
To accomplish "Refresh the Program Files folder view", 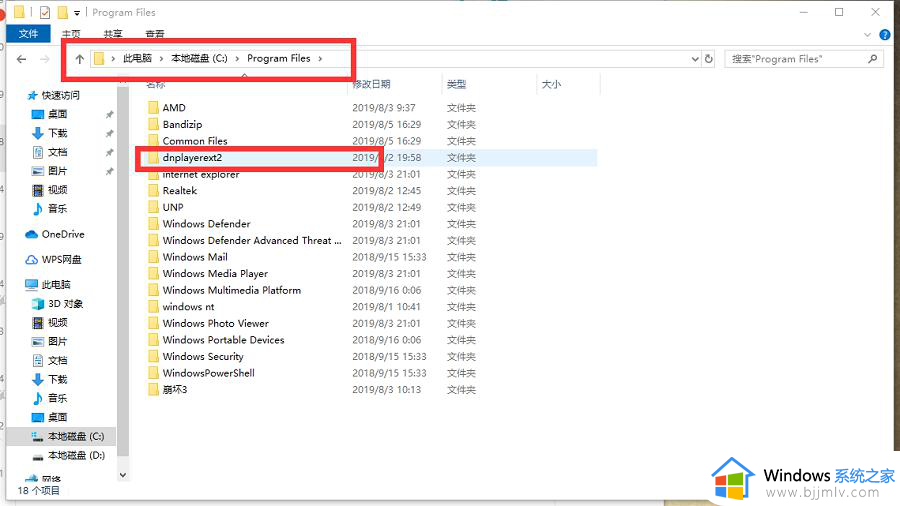I will point(709,59).
